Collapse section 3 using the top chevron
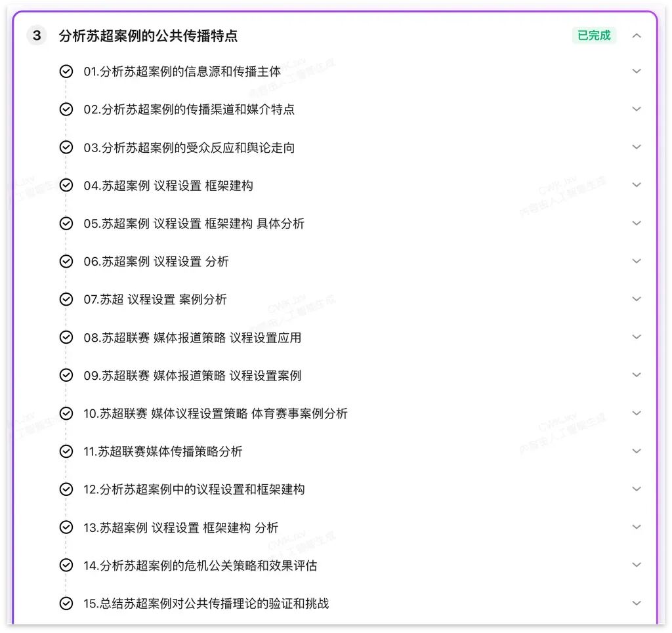Viewport: 672px width, 633px height. [637, 35]
